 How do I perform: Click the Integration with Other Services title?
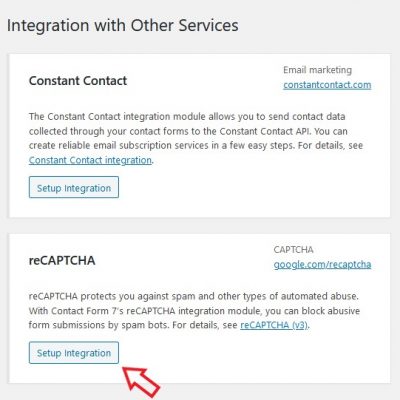tap(123, 25)
